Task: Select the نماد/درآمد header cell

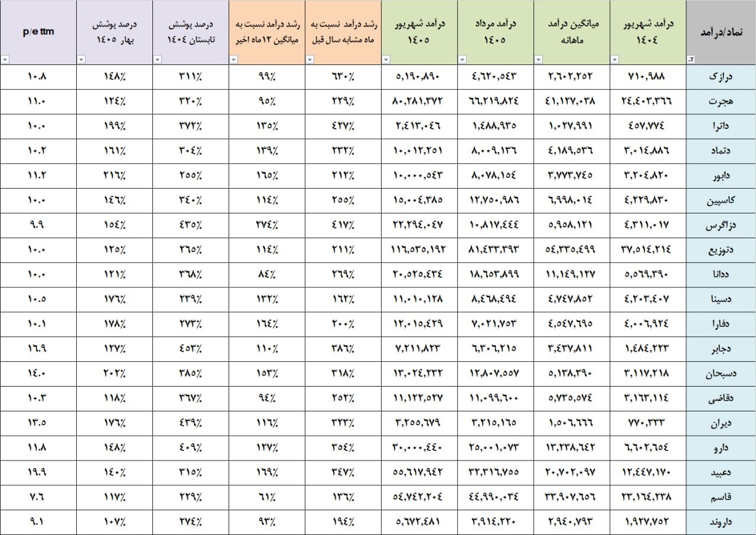Action: (x=721, y=33)
